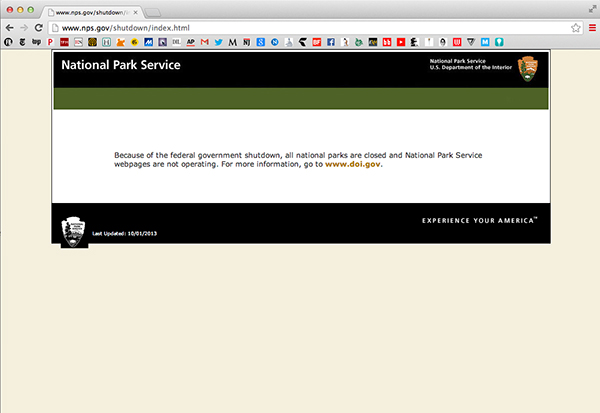This screenshot has width=600, height=413.
Task: Open the red bb bookmark icon
Action: pos(387,42)
